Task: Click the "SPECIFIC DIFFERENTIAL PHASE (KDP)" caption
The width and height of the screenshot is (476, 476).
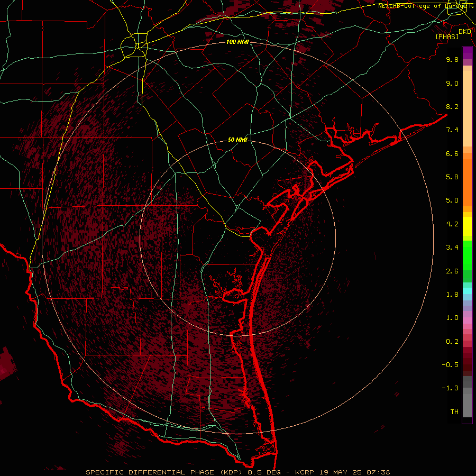Action: pos(165,472)
